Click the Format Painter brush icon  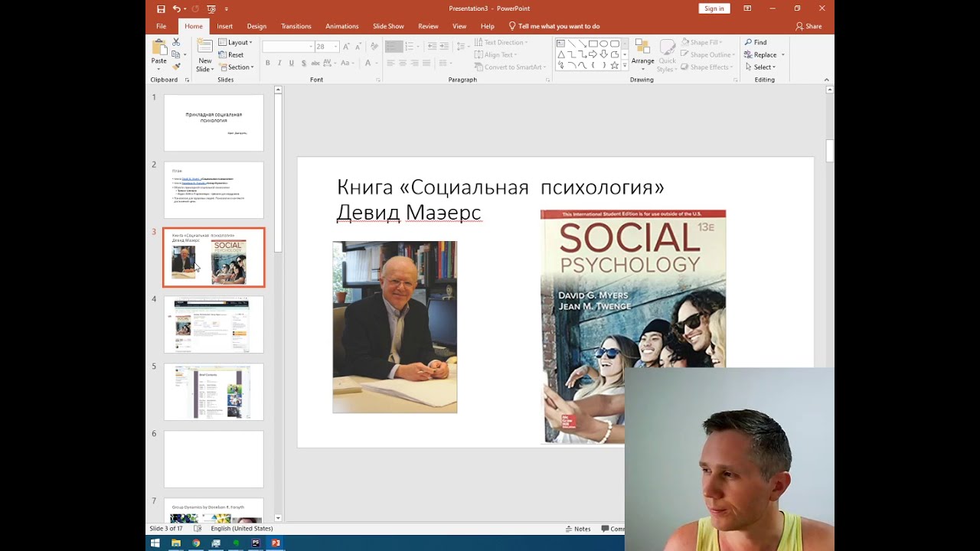tap(176, 67)
